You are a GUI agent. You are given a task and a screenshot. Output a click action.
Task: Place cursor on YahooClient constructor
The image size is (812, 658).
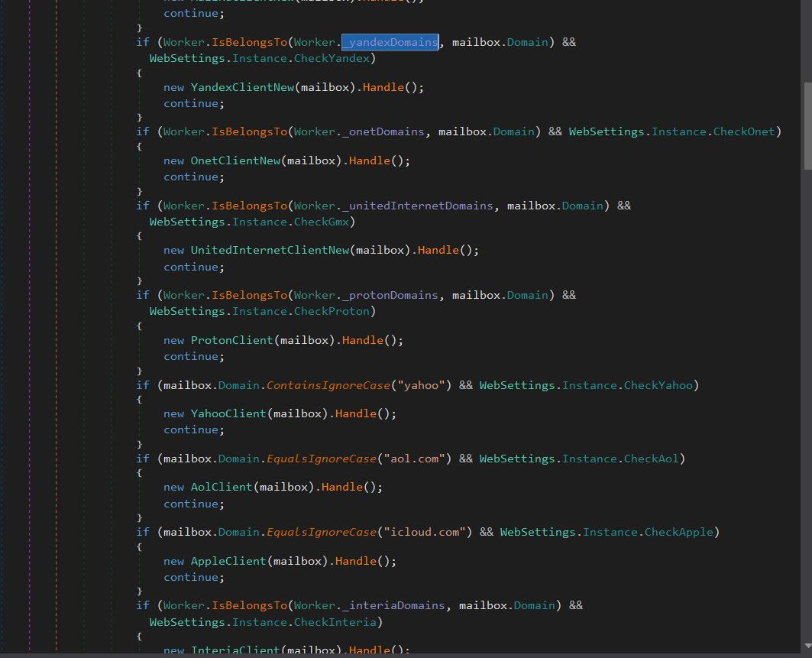tap(228, 413)
